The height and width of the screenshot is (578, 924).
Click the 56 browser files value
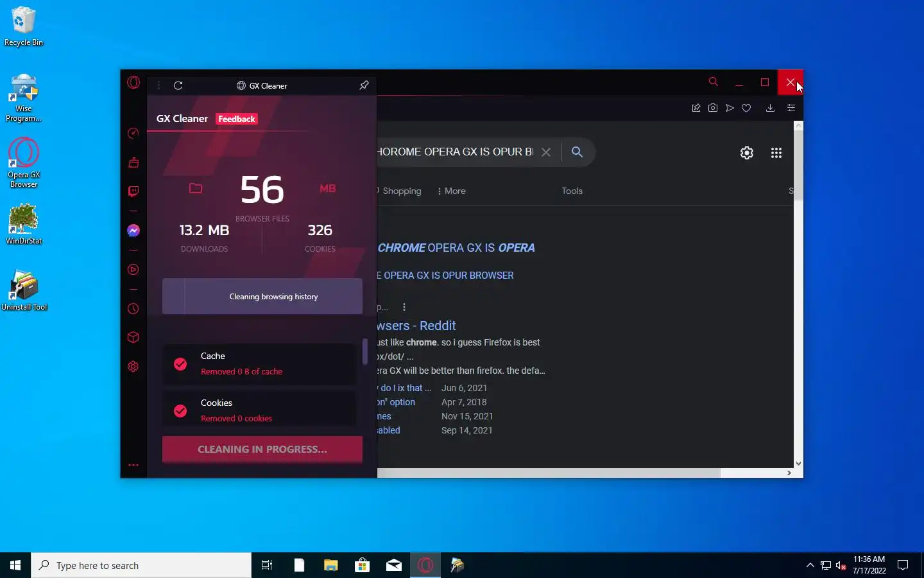262,190
